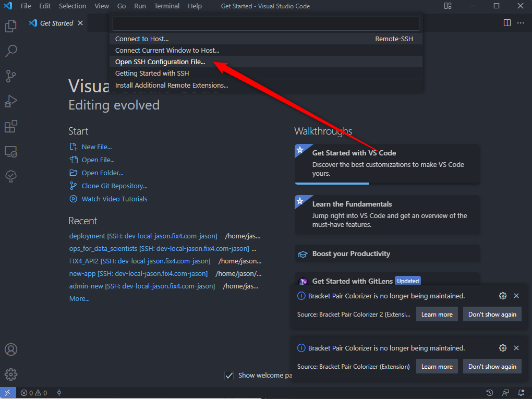
Task: Dismiss the Bracket Pair Colorizer (Extension) notification
Action: (x=516, y=348)
